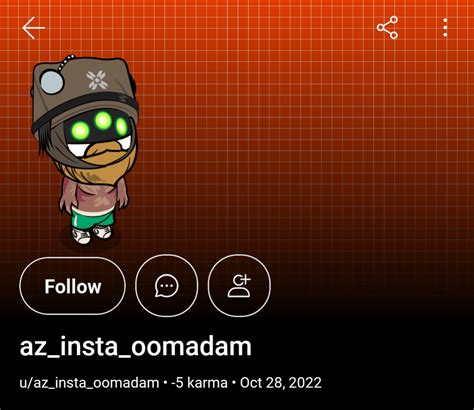Tap the black band on avatar's hat

(x=85, y=107)
